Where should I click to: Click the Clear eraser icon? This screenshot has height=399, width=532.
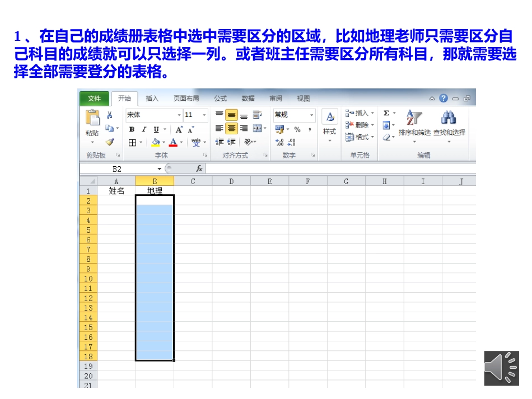click(x=386, y=137)
